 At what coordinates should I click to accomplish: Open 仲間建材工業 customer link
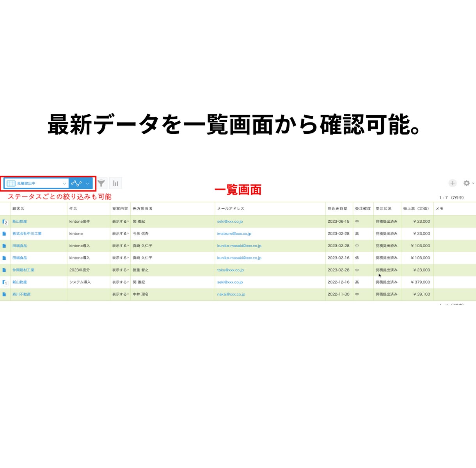pyautogui.click(x=23, y=270)
